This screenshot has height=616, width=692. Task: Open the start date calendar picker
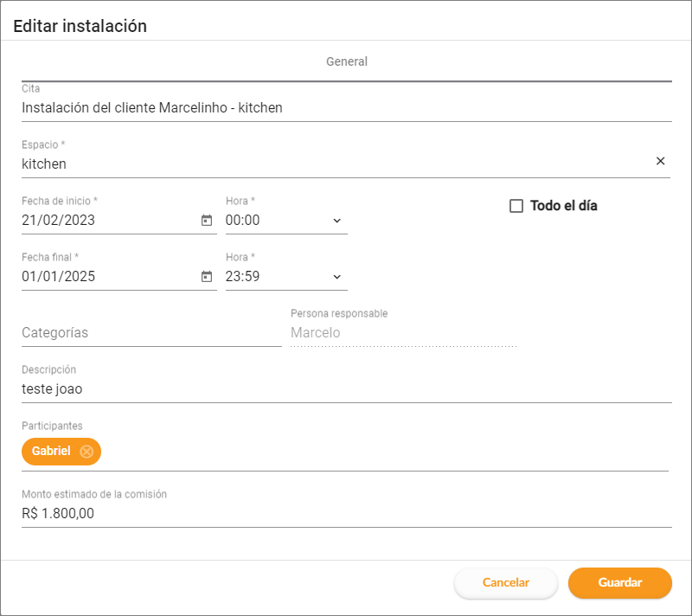[207, 221]
